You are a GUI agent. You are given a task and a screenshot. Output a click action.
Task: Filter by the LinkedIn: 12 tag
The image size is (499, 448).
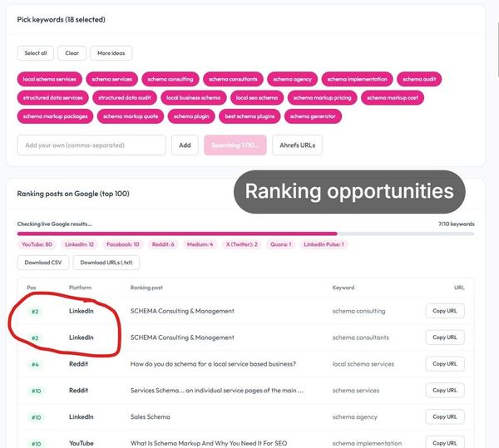click(x=79, y=244)
